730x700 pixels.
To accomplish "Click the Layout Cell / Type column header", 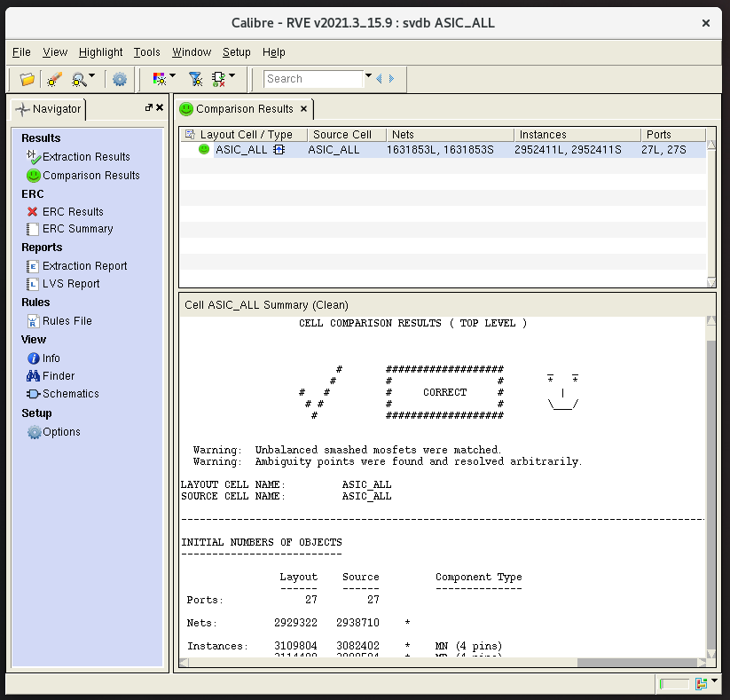I will [x=247, y=135].
